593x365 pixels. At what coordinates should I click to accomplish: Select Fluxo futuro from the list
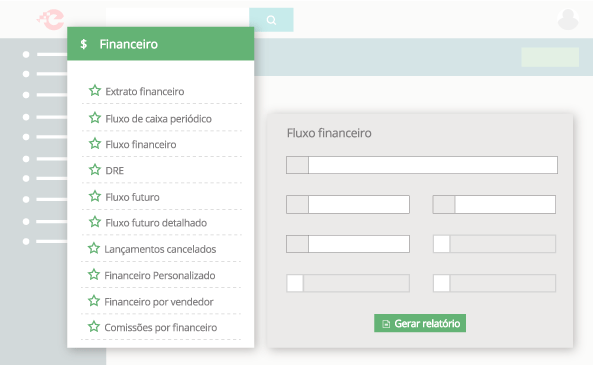[x=132, y=197]
